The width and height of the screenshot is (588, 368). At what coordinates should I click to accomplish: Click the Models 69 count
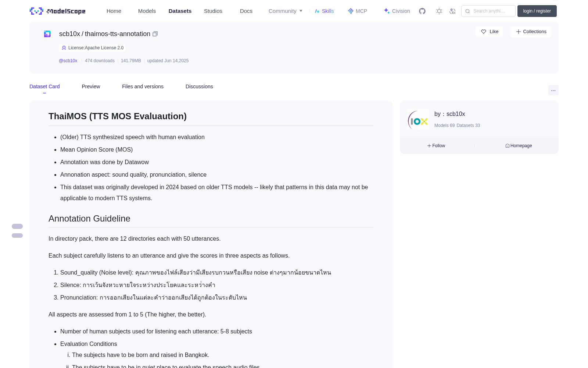click(x=444, y=125)
